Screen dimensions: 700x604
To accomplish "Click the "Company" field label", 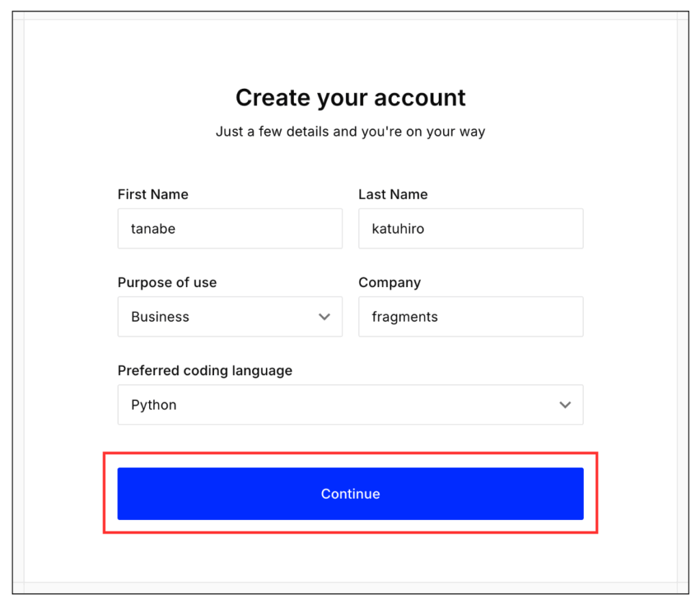I will pos(389,283).
